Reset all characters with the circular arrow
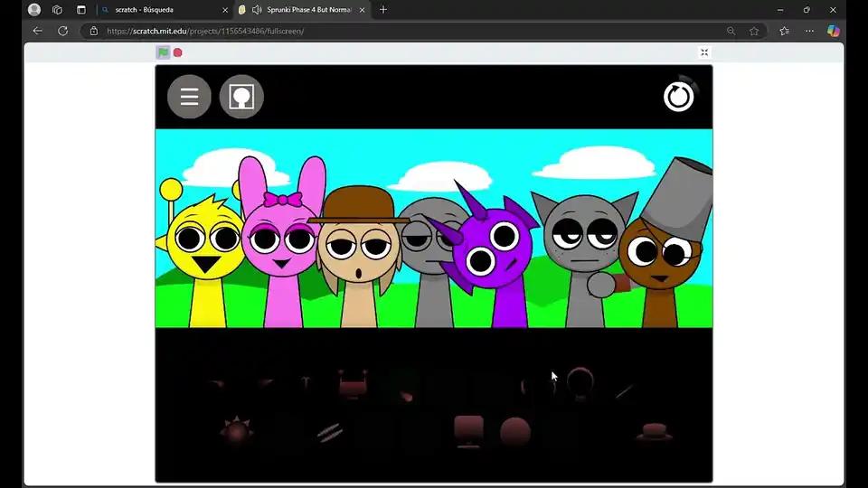Screen dimensions: 868x488 pyautogui.click(x=679, y=97)
